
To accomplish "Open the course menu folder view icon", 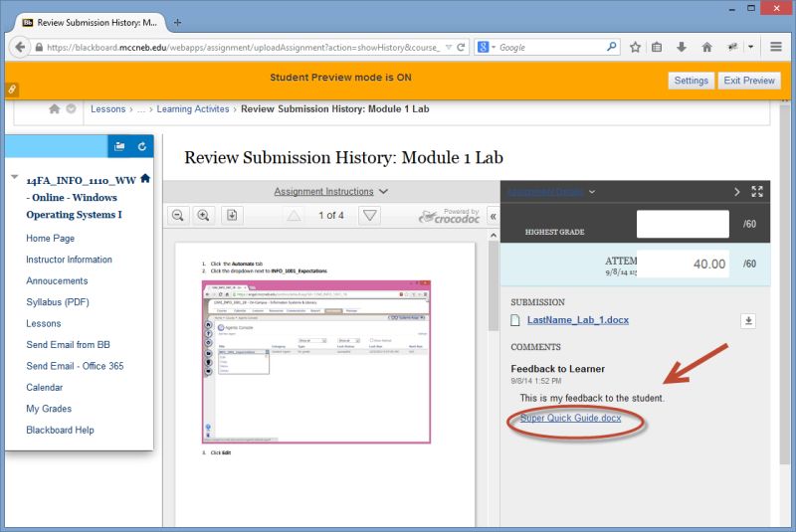I will point(119,146).
